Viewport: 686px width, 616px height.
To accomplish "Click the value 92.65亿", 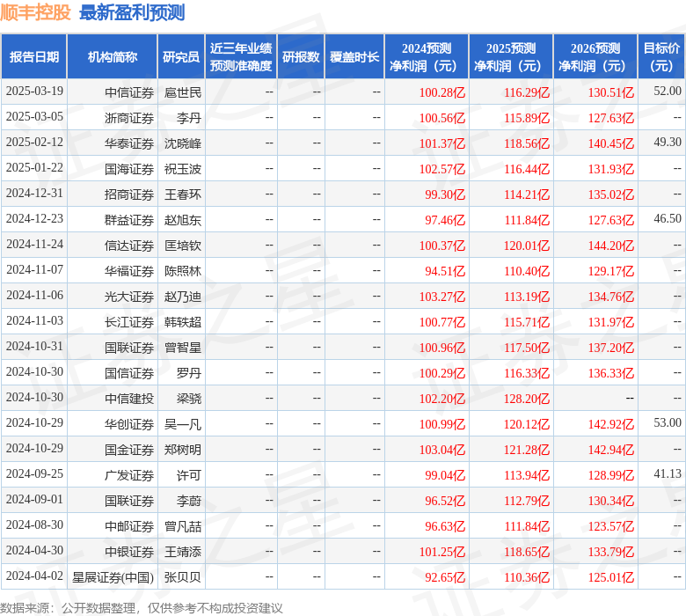I will pos(445,577).
